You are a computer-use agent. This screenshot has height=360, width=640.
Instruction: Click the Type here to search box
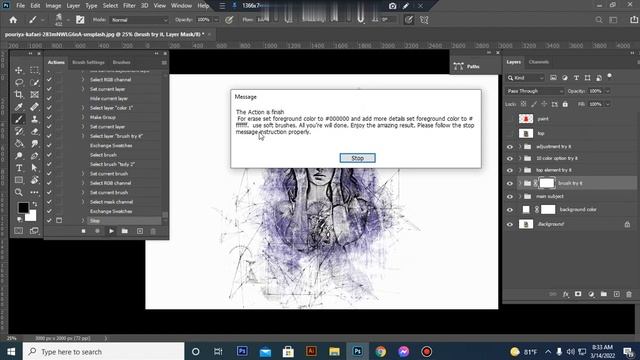tap(104, 351)
